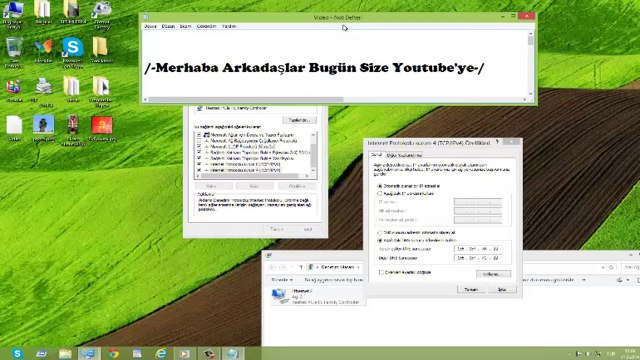Screen dimensions: 640x360
Task: Open the Dosya menu in Notepad
Action: (x=150, y=26)
